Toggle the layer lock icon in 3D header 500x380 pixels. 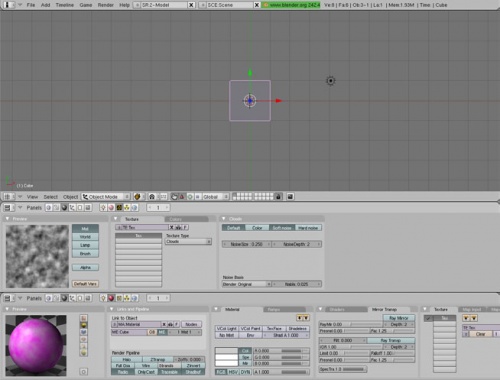278,197
